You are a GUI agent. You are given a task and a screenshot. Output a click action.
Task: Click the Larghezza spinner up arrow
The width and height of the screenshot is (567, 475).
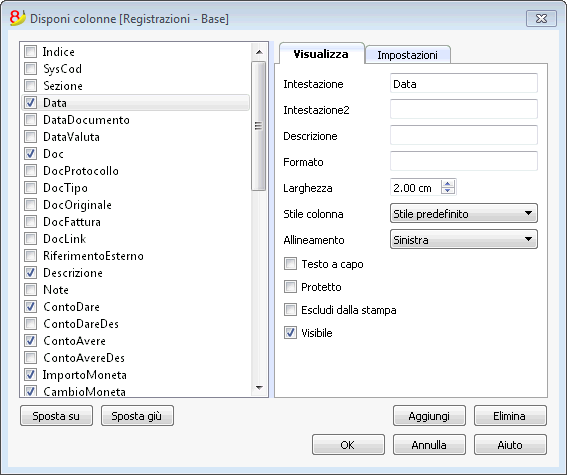point(448,184)
